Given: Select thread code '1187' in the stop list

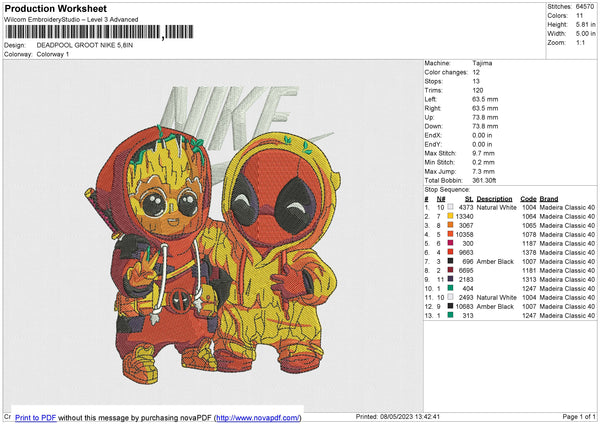Looking at the screenshot, I should coord(529,243).
